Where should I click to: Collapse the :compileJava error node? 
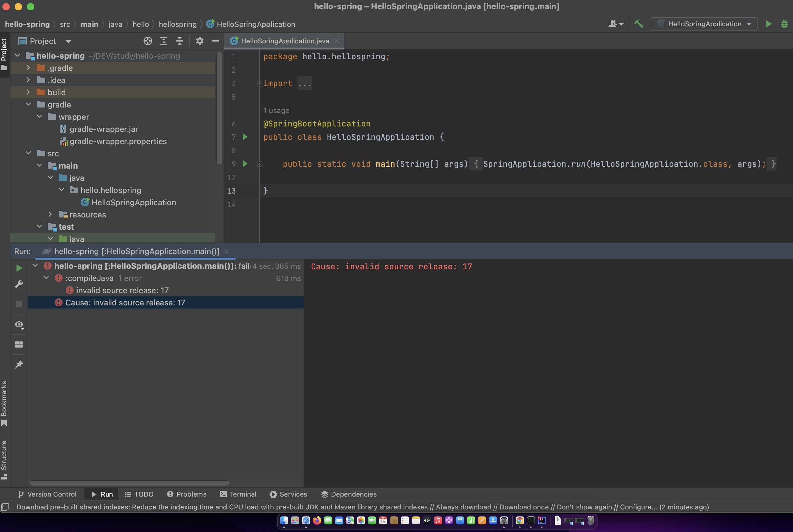pos(46,278)
